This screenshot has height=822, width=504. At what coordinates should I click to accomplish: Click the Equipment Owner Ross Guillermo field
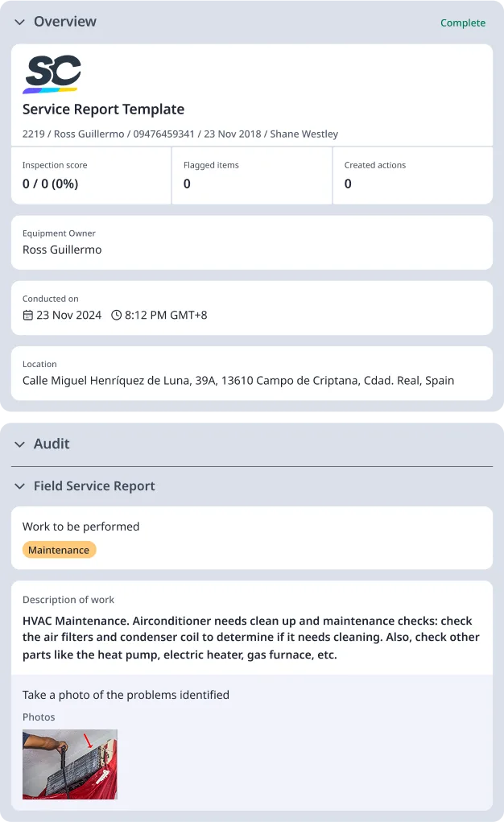(62, 250)
